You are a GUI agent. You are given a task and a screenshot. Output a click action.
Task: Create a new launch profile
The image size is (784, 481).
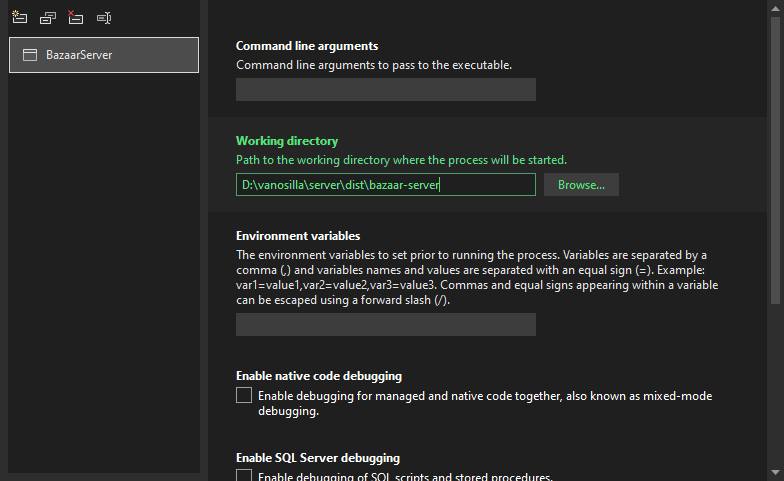click(x=19, y=17)
